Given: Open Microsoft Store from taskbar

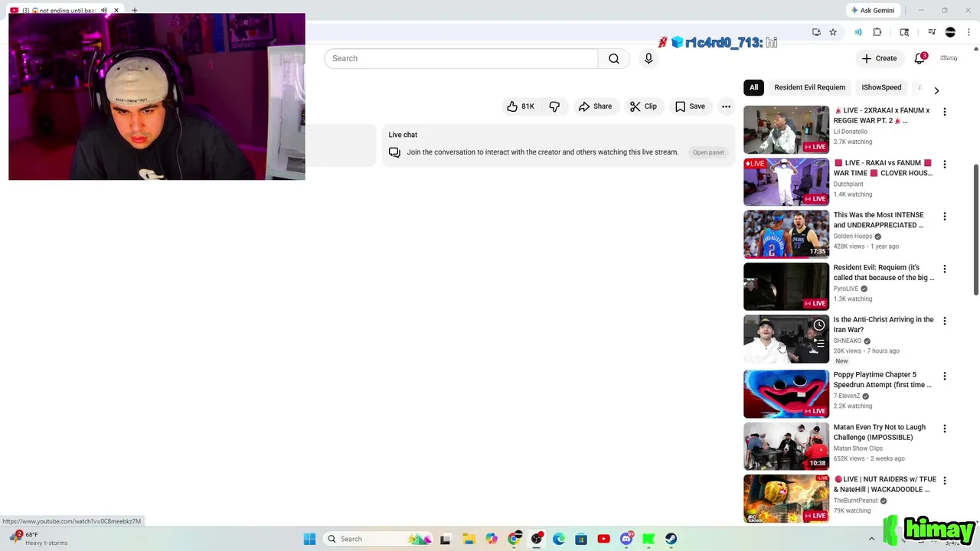Looking at the screenshot, I should pyautogui.click(x=581, y=539).
